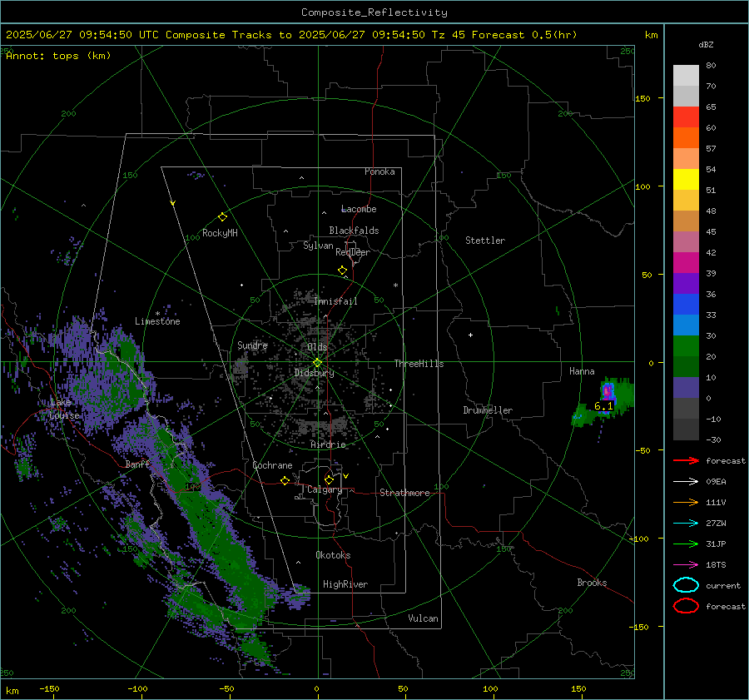Pick the violet swatch between 10 and 0 dBZ

click(686, 388)
